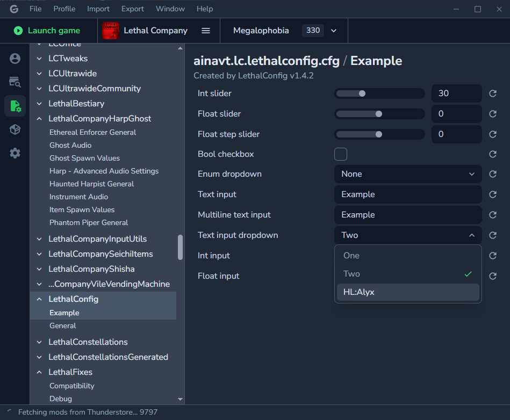Click the Float slider value field
This screenshot has height=420, width=510.
[457, 114]
